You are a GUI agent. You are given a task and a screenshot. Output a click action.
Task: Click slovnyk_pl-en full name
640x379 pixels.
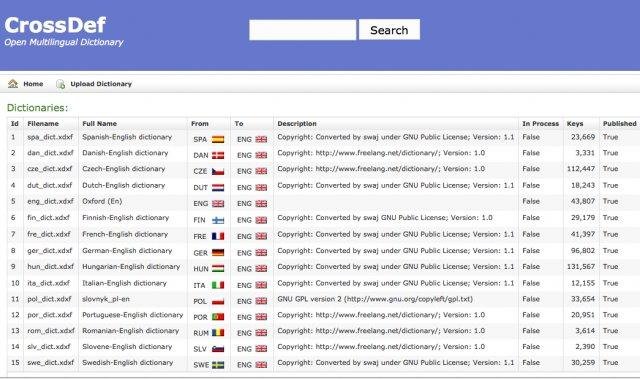106,299
